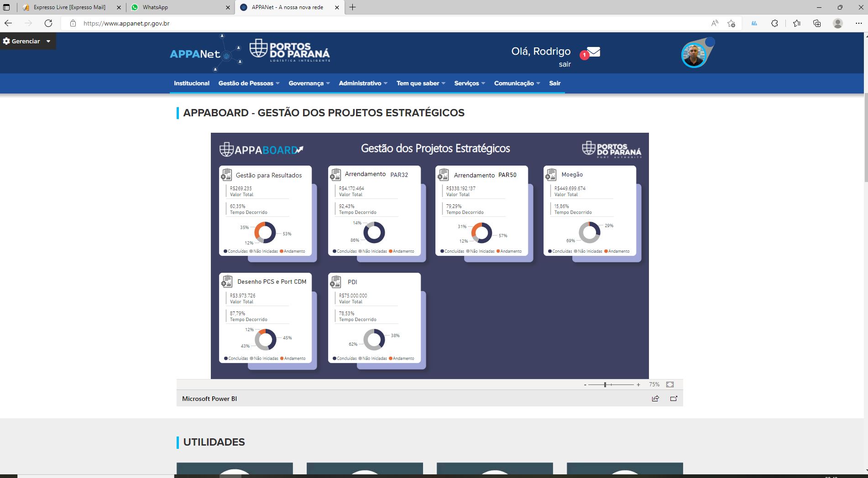Click the Power BI share icon
The width and height of the screenshot is (868, 478).
coord(655,398)
